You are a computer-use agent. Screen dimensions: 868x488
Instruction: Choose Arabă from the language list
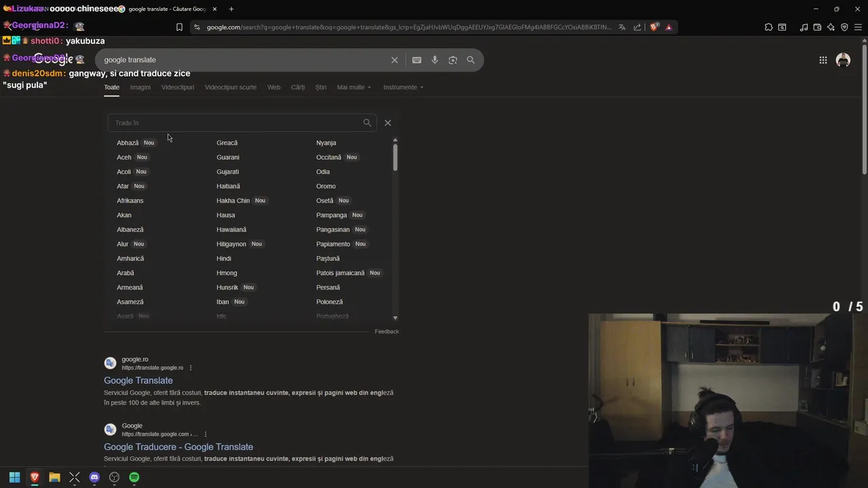[x=125, y=273]
